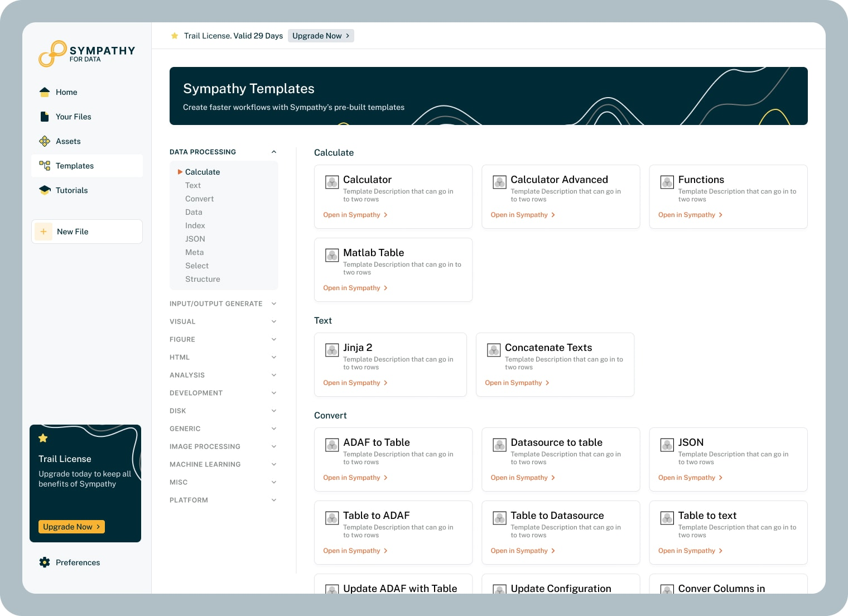Click the Assets diamond icon
The image size is (848, 616).
[45, 141]
